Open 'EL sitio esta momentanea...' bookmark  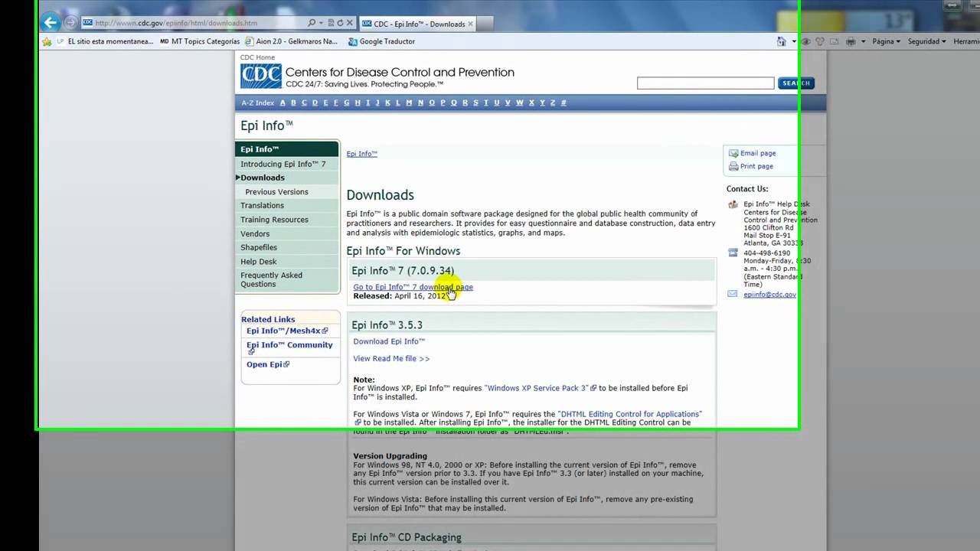(x=105, y=41)
